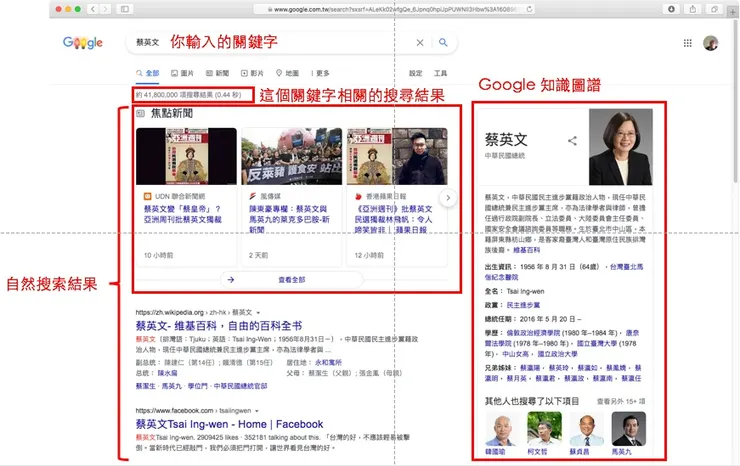Open 香港蘋果日報 news card thumbnail
This screenshot has width=740, height=466.
(x=397, y=156)
